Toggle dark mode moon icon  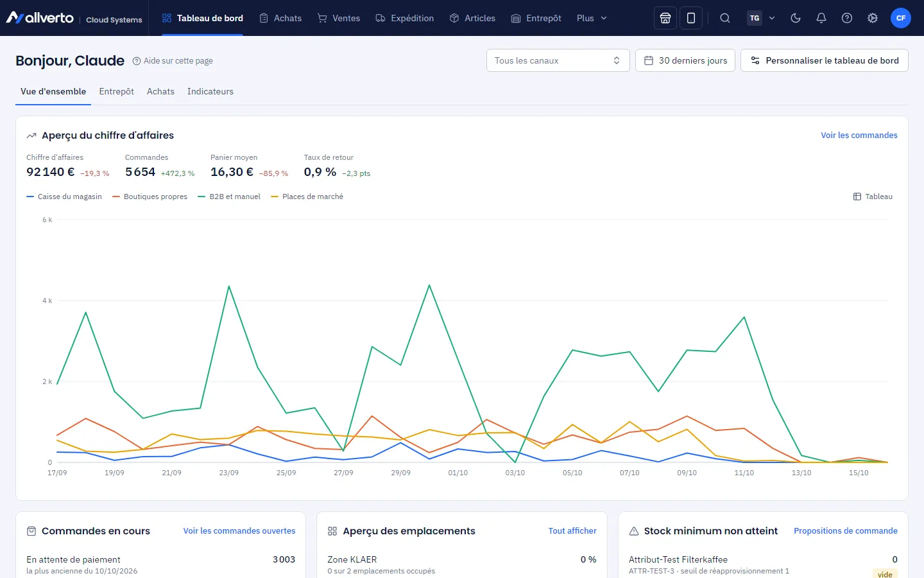[x=796, y=18]
